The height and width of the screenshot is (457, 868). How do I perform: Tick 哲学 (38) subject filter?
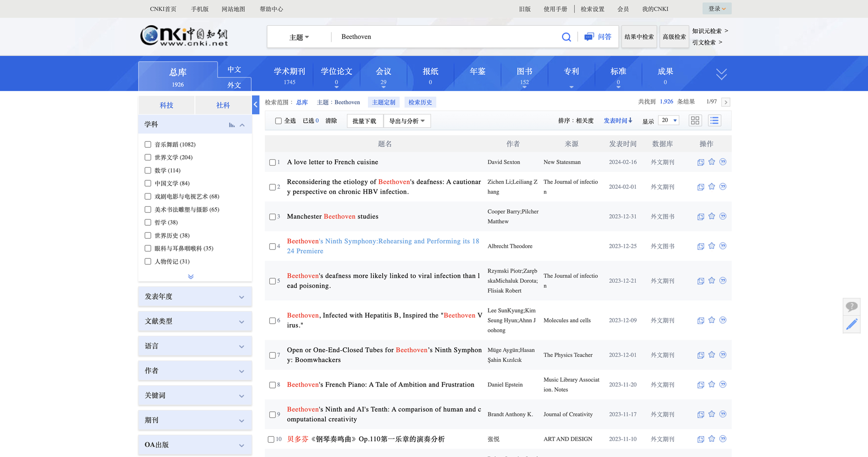[x=148, y=222]
